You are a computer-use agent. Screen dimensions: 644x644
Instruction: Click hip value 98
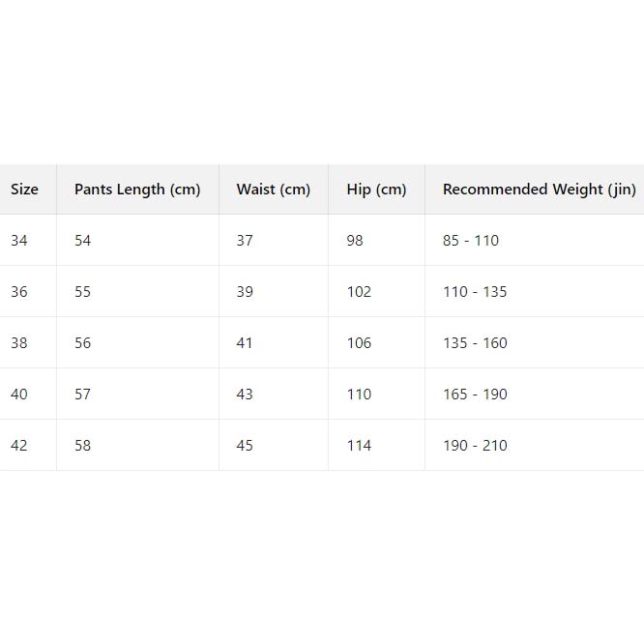point(355,241)
